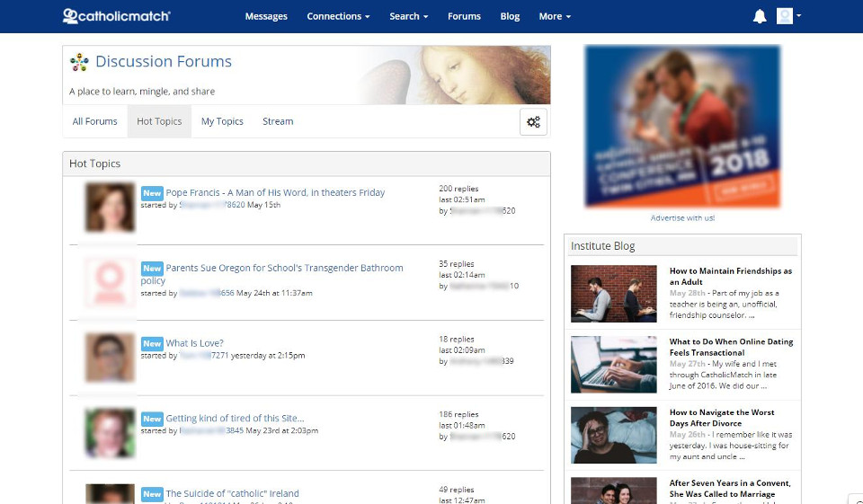Open the 'Getting kind of tired of this Site...' topic
This screenshot has height=504, width=863.
click(x=235, y=418)
